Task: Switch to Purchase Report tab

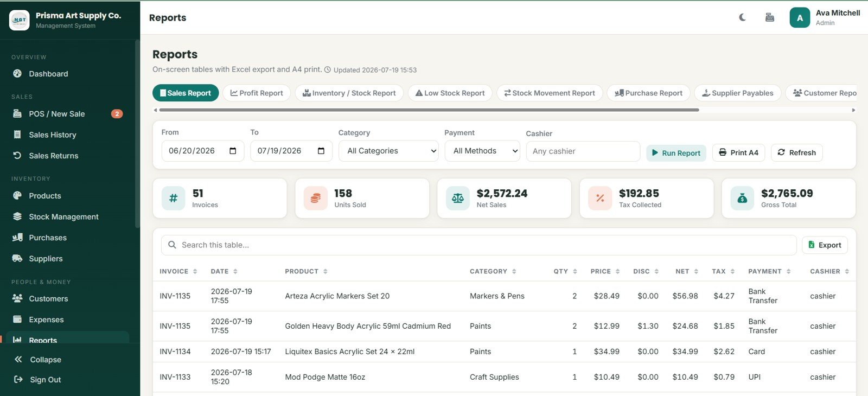Action: 648,93
